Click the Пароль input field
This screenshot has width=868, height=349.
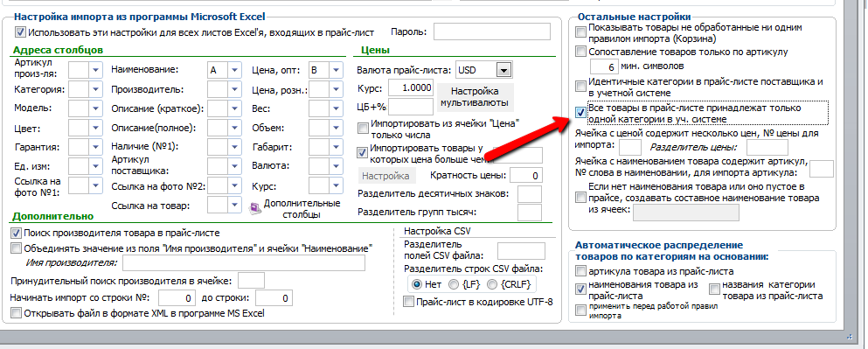click(x=492, y=31)
